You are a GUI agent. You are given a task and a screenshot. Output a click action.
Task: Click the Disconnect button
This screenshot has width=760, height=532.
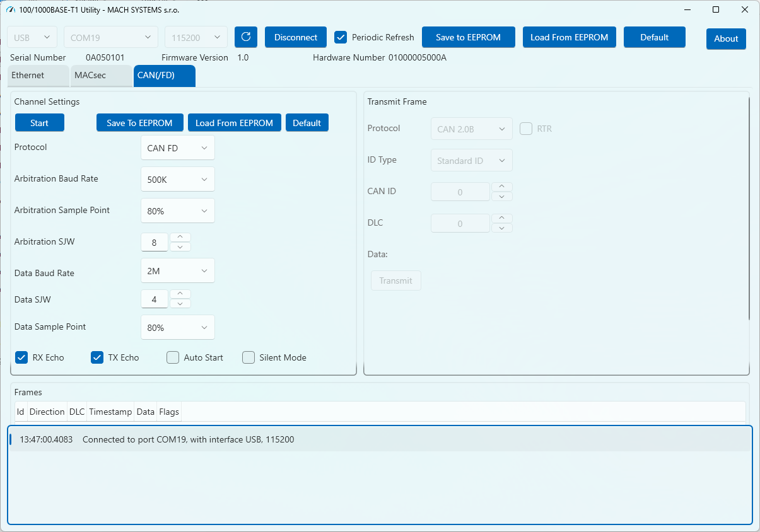pyautogui.click(x=295, y=37)
